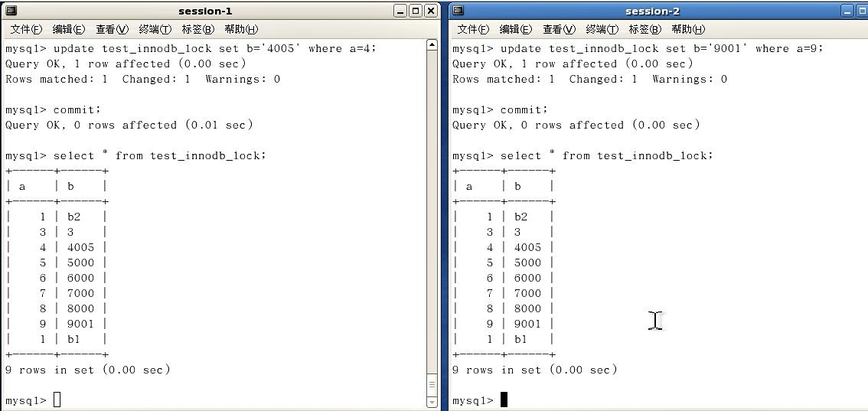Click select statement in session-2
This screenshot has height=411, width=868.
tap(607, 156)
